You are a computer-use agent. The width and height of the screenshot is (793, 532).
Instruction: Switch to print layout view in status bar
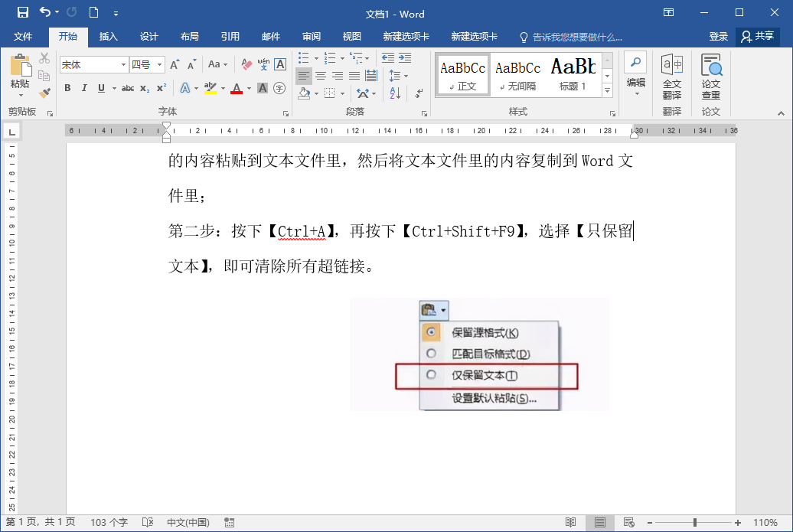[x=600, y=522]
